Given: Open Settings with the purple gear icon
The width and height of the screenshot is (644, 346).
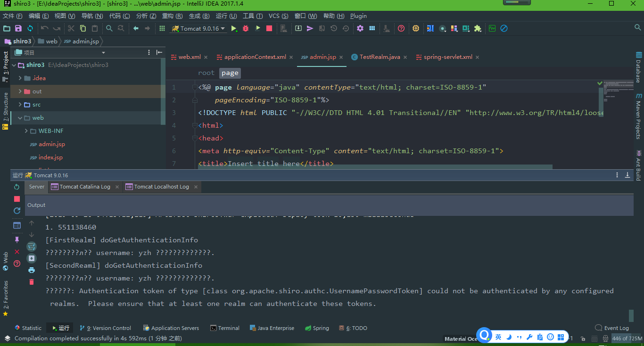Looking at the screenshot, I should tap(360, 28).
